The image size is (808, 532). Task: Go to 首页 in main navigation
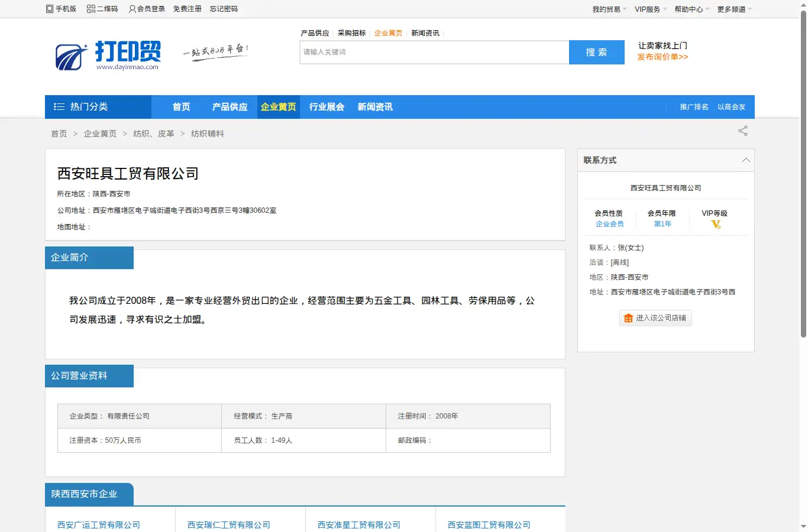(x=181, y=107)
